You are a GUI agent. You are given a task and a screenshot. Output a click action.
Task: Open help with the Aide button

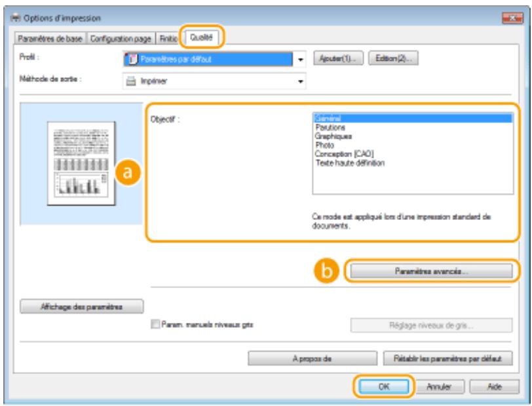coord(494,386)
